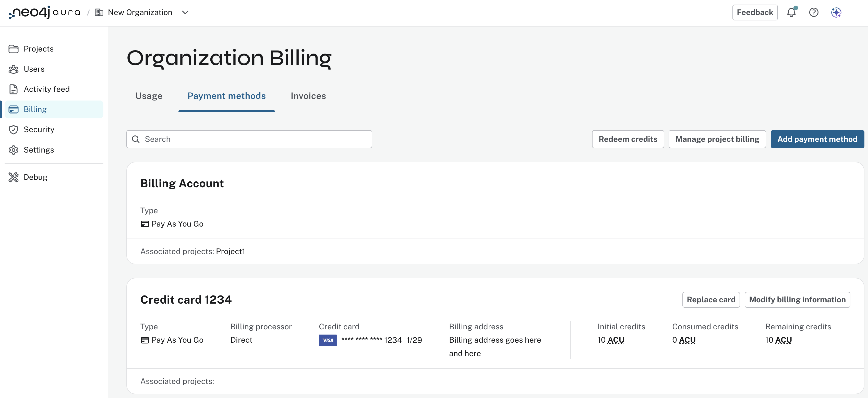Open the Invoices tab

coord(308,96)
